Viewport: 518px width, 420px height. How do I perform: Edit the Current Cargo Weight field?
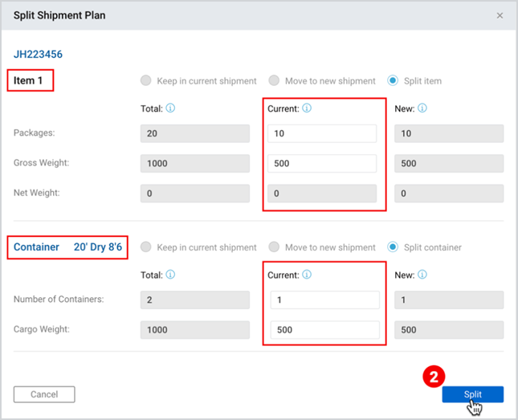click(325, 330)
